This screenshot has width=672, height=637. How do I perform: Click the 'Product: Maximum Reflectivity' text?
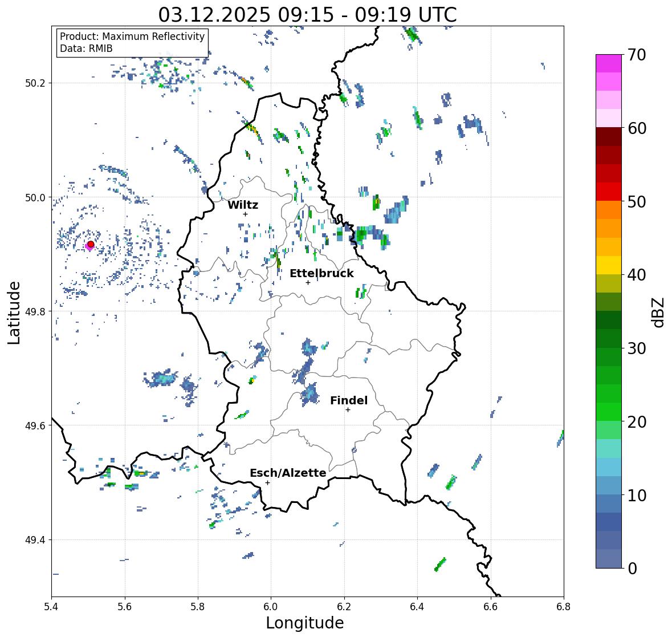pyautogui.click(x=132, y=36)
